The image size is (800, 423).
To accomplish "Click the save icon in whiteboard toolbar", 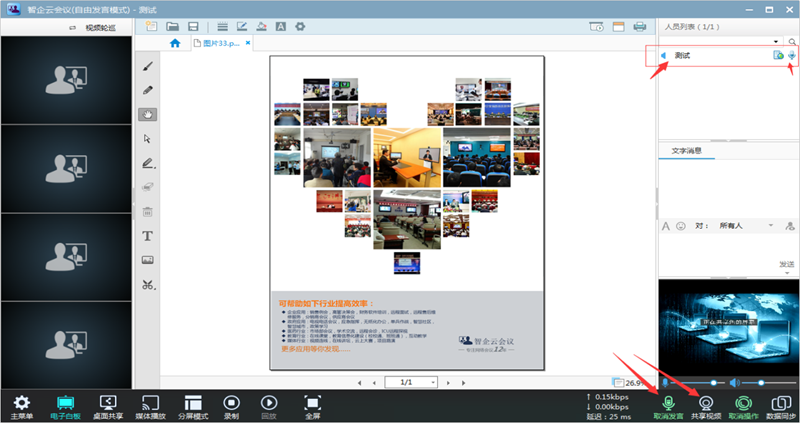I will 193,27.
